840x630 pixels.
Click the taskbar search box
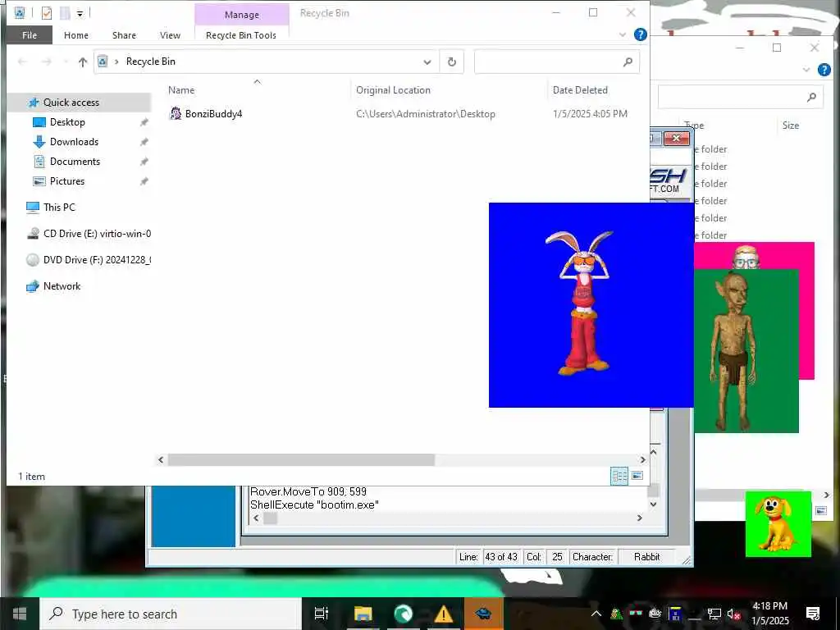click(x=171, y=614)
